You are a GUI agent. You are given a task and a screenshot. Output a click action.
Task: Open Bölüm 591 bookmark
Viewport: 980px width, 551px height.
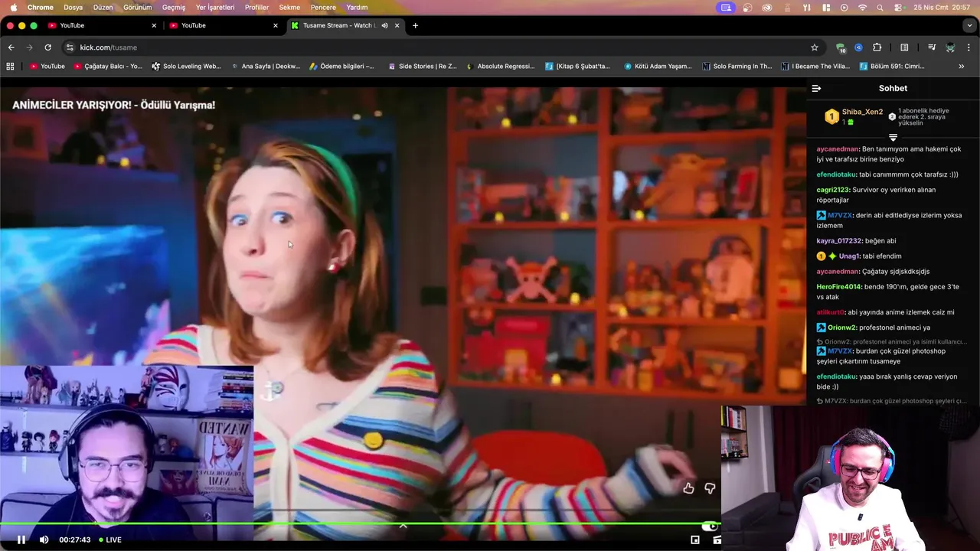pos(891,67)
